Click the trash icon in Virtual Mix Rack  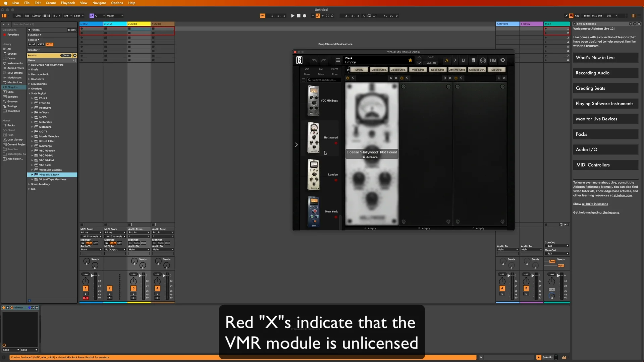tap(473, 60)
